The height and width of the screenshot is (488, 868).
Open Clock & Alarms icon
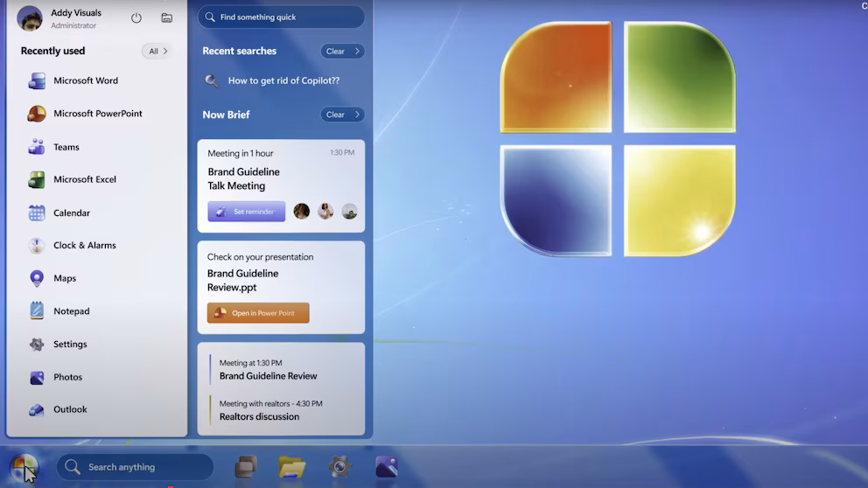(x=37, y=245)
